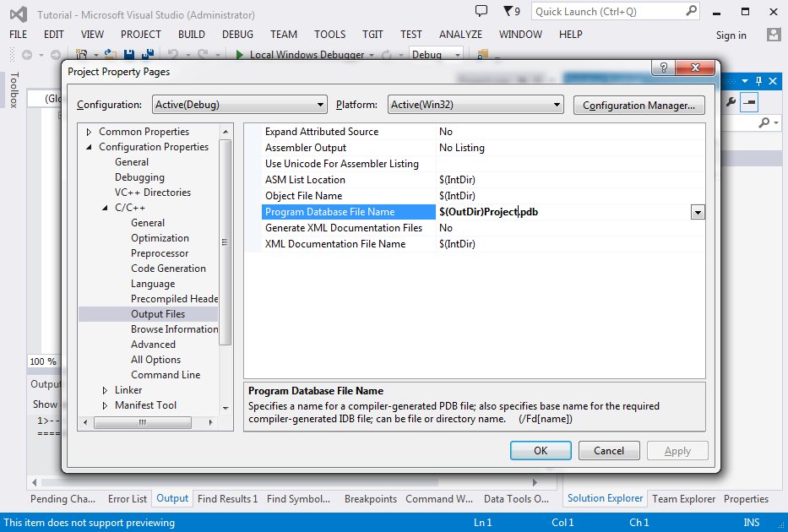This screenshot has height=532, width=788.
Task: Click the Visual Studio logo icon
Action: [x=18, y=14]
